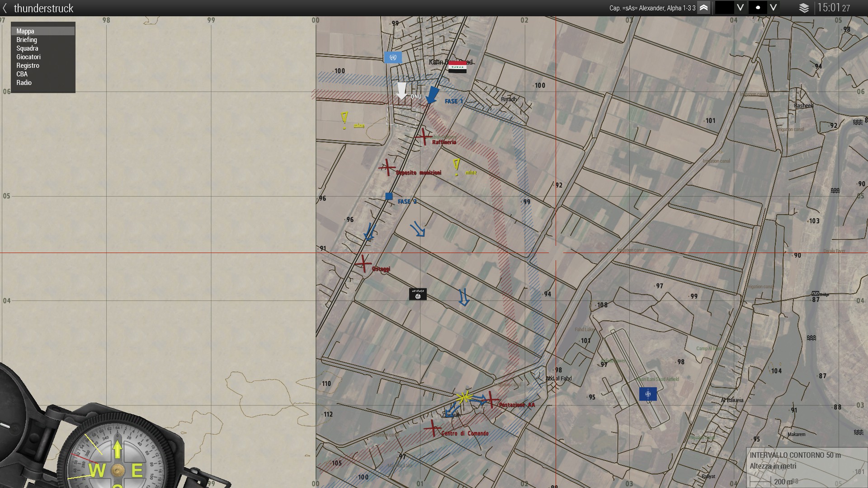Open the Registro menu entry
The height and width of the screenshot is (488, 868).
pos(28,66)
